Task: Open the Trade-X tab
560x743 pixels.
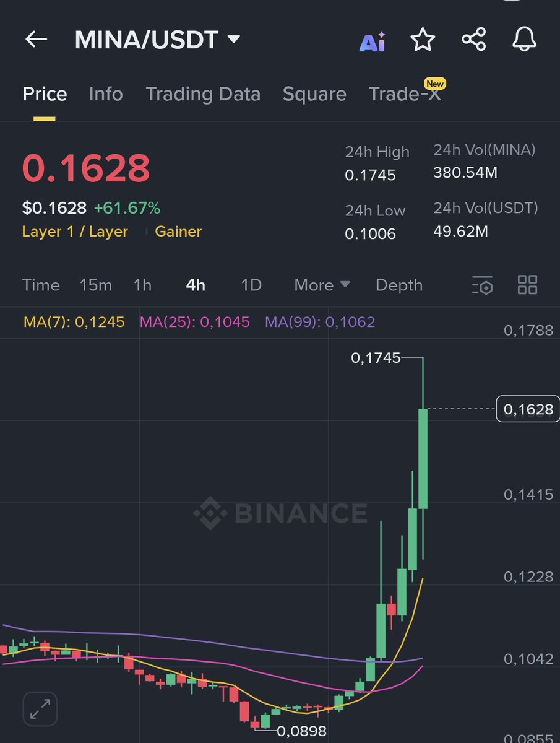Action: (405, 94)
